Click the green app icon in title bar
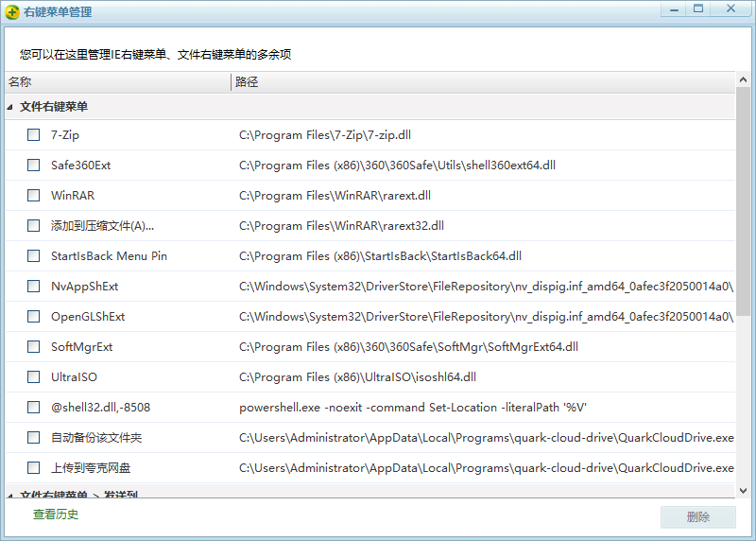This screenshot has height=541, width=756. tap(12, 12)
